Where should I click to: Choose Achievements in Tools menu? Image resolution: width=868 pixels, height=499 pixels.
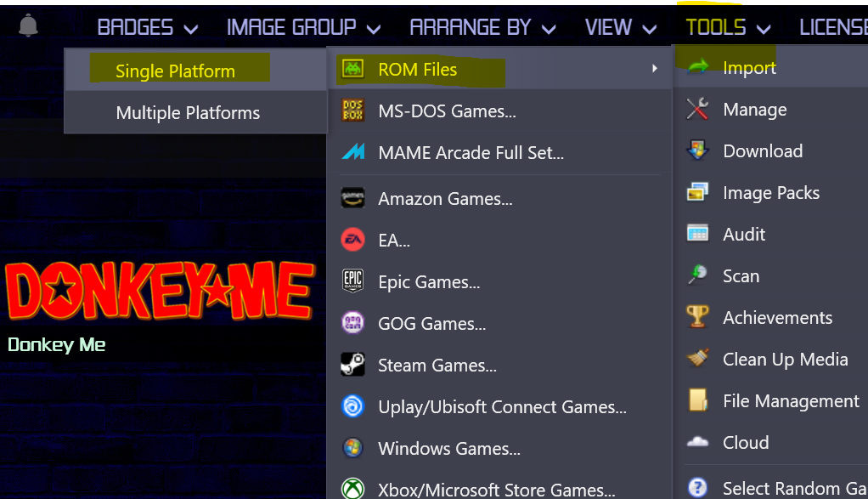tap(771, 317)
